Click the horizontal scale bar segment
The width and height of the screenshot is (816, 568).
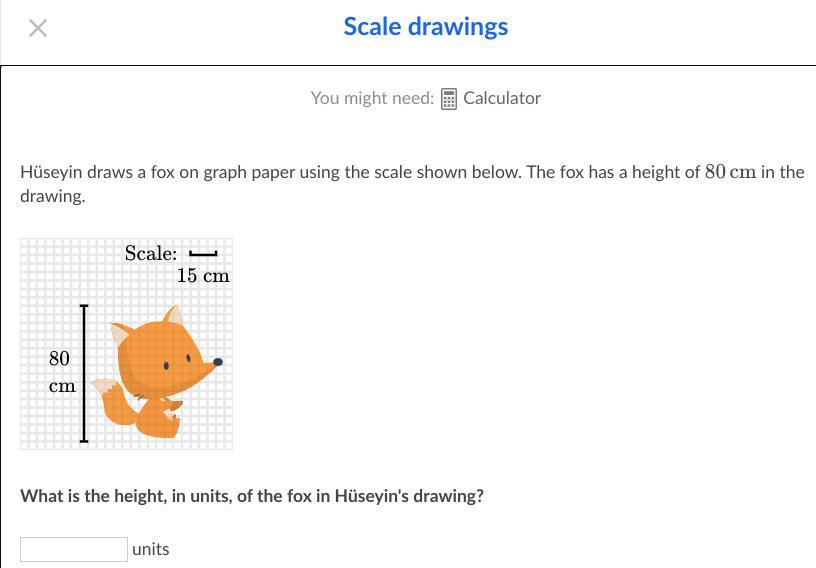203,254
